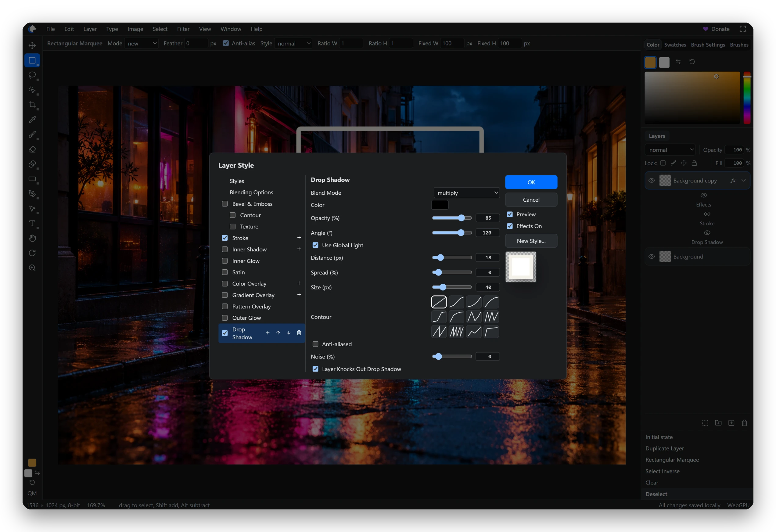
Task: Select the Zoom tool
Action: pos(32,268)
